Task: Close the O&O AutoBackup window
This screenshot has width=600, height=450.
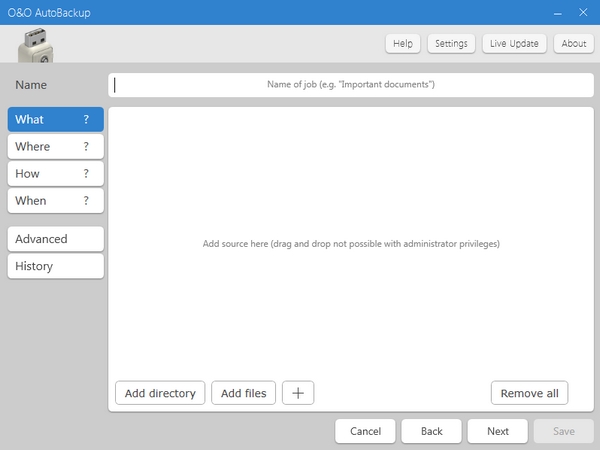Action: [x=583, y=12]
